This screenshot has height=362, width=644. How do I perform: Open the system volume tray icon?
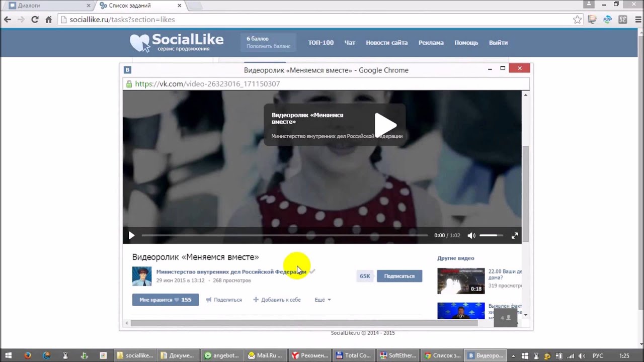582,355
